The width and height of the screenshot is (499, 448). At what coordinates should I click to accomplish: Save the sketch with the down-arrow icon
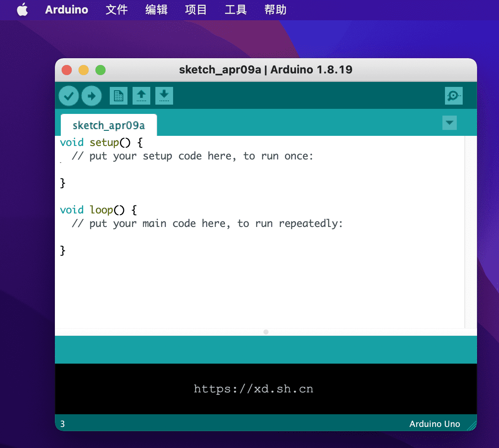coord(164,96)
